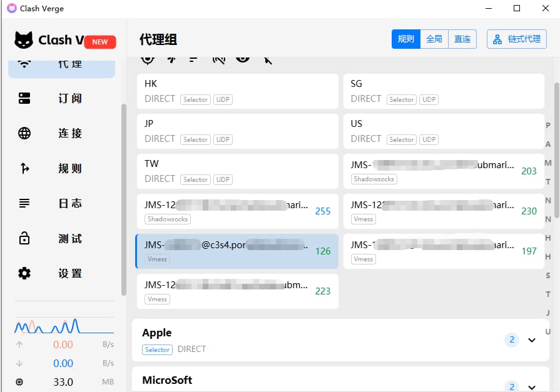The image size is (560, 392).
Task: Click the upload speed arrow icon
Action: (x=19, y=344)
